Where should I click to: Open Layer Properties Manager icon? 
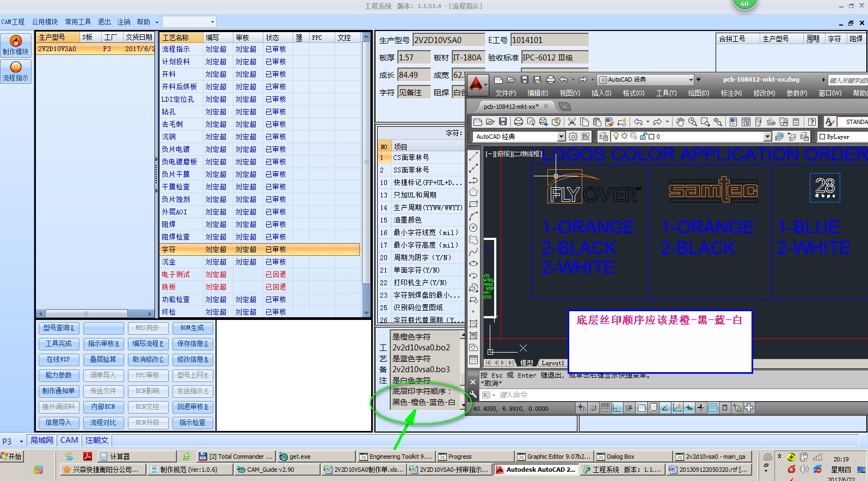[604, 137]
